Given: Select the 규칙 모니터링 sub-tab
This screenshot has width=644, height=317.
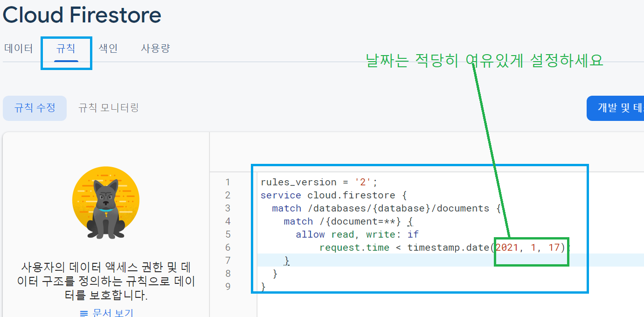Looking at the screenshot, I should tap(109, 108).
